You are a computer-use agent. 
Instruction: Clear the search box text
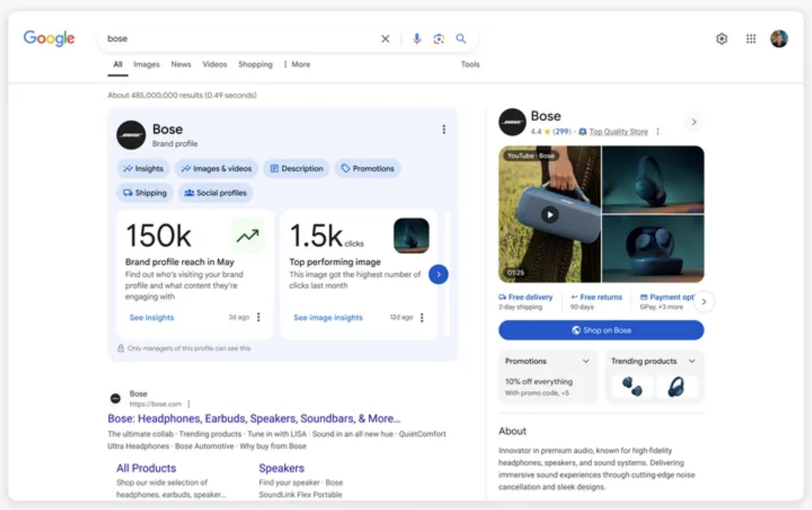point(385,39)
